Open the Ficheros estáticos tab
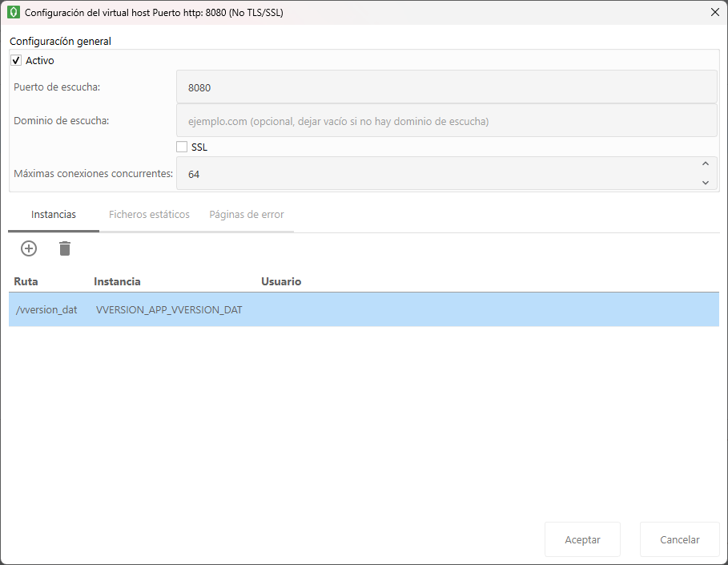Screen dimensions: 728x565 click(149, 215)
